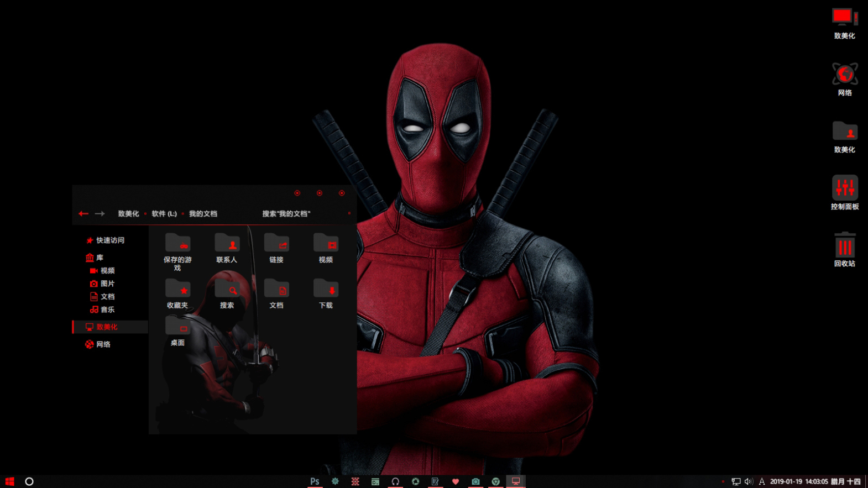Open the network tray icon
Viewport: 868px width, 488px height.
tap(736, 481)
